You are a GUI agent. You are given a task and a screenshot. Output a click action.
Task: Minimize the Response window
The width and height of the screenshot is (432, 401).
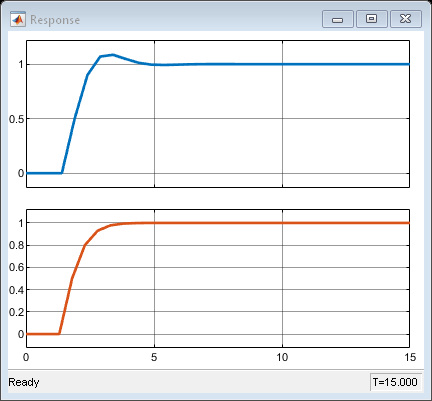pyautogui.click(x=338, y=19)
